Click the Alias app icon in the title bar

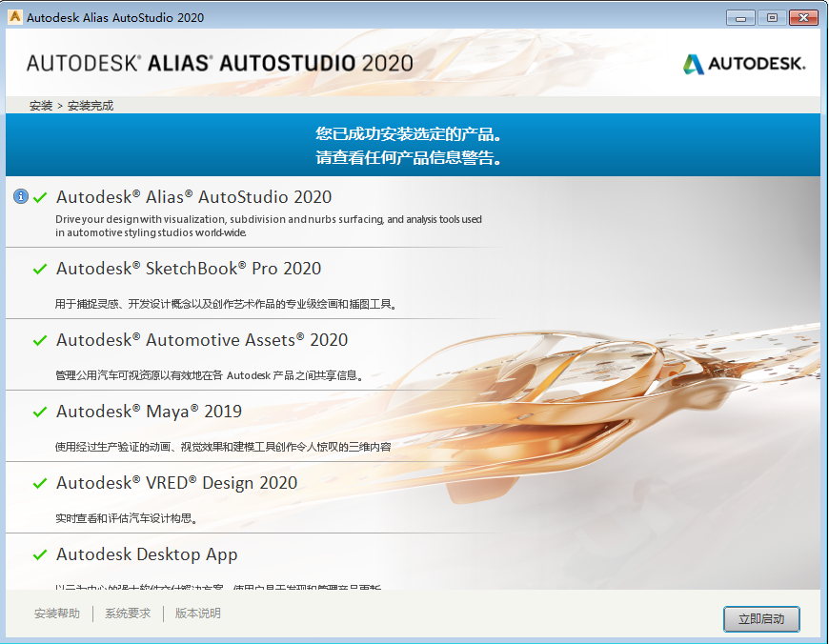[x=15, y=17]
